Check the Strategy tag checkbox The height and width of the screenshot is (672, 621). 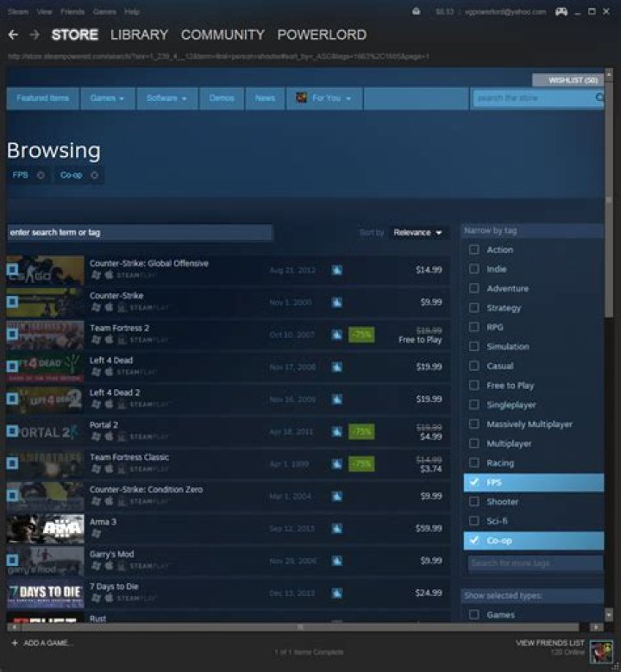(x=474, y=308)
